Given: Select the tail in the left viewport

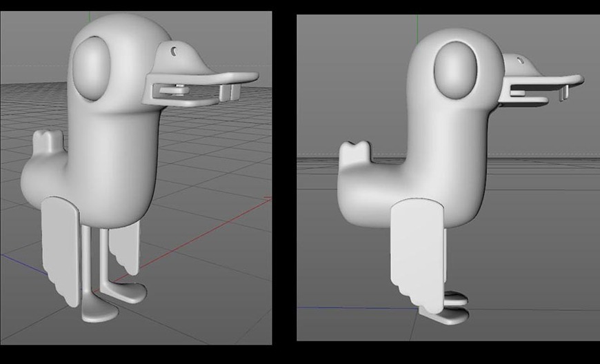Looking at the screenshot, I should (50, 144).
